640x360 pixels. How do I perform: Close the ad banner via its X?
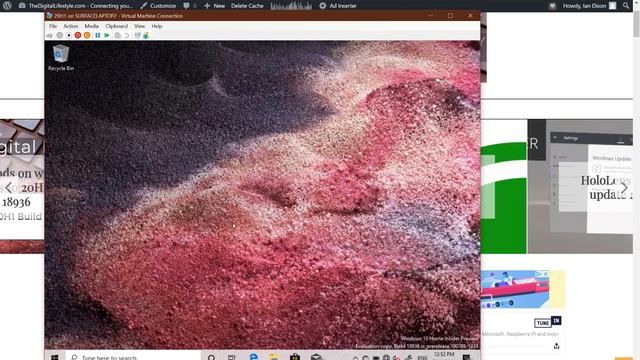click(x=546, y=273)
